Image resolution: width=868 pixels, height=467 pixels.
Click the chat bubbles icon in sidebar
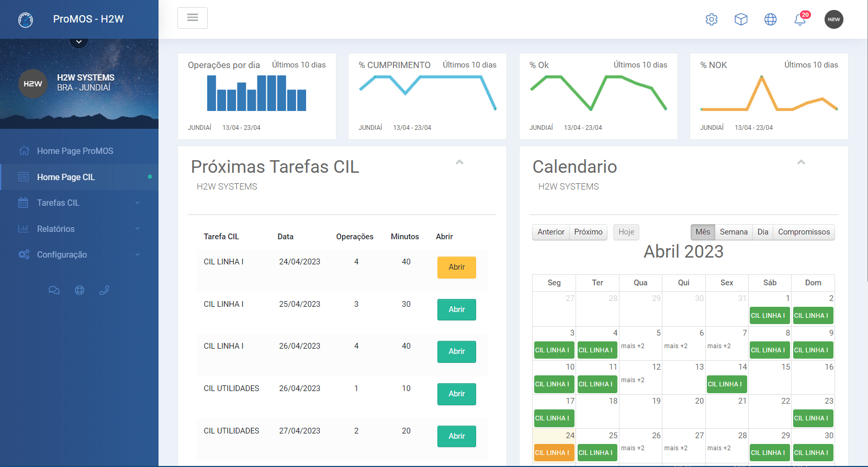point(54,290)
